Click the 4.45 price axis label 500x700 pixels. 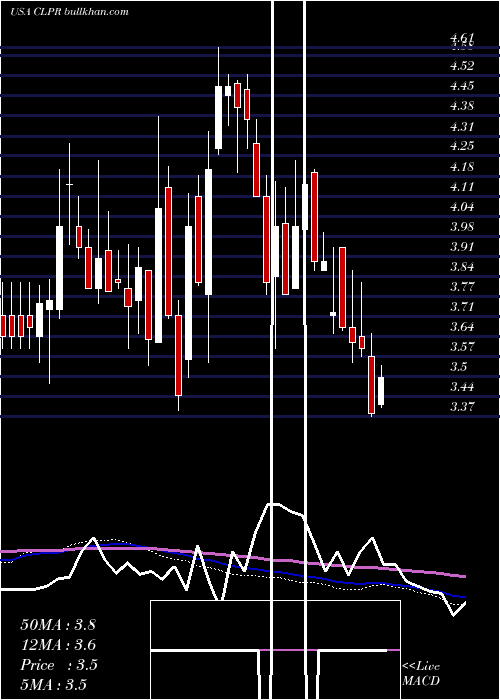[462, 86]
